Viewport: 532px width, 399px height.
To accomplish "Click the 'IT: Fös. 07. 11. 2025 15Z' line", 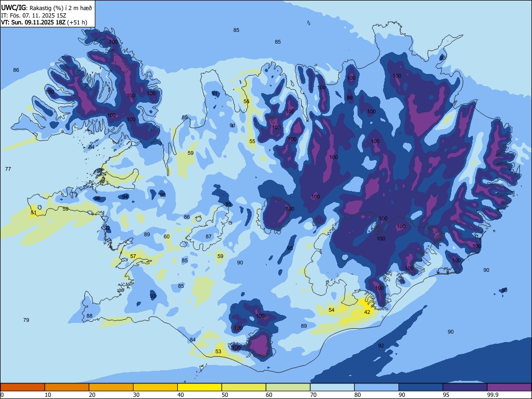I will [x=34, y=15].
